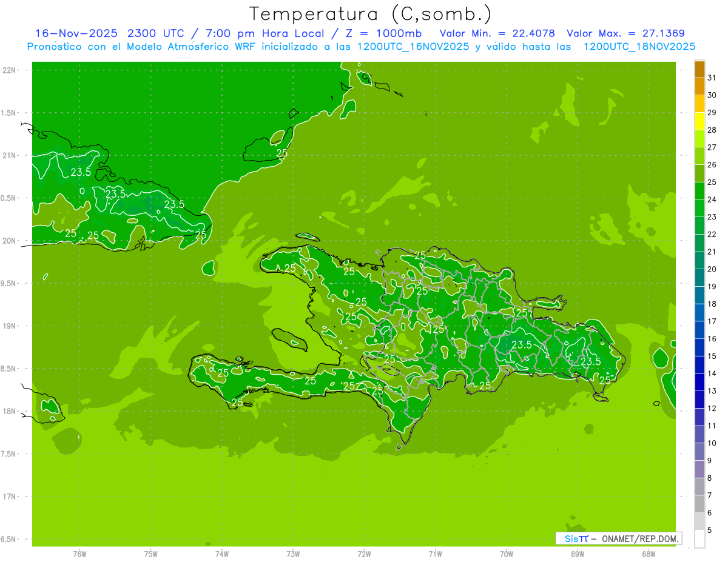The image size is (728, 562).
Task: Click the color scale label '31'
Action: (x=712, y=78)
